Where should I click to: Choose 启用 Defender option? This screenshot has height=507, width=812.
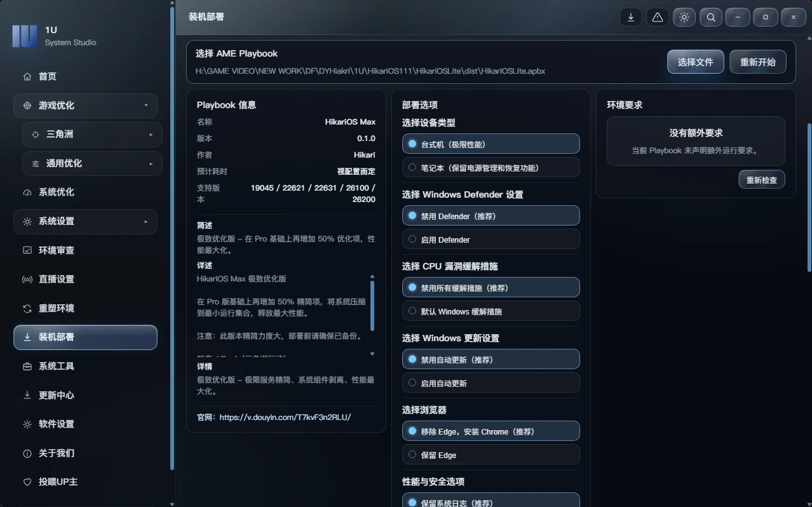pos(491,240)
